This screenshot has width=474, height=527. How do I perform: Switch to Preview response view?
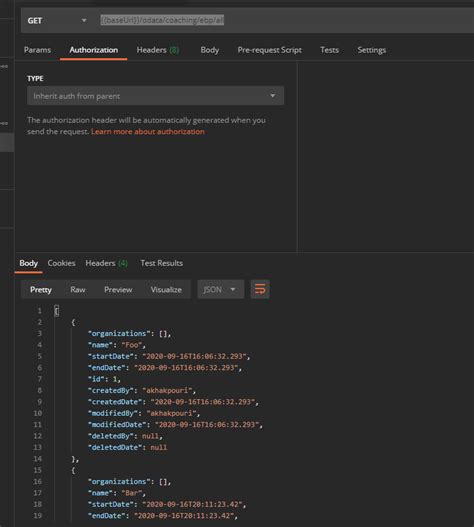118,290
